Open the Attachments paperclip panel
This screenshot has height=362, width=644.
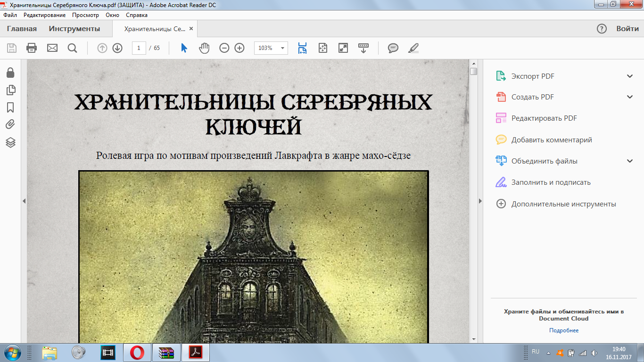10,124
